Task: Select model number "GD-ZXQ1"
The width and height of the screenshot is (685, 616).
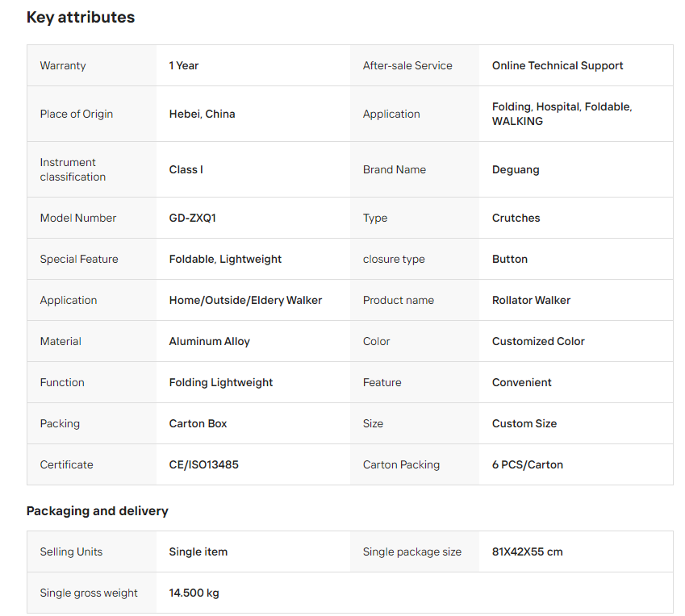Action: pyautogui.click(x=193, y=218)
